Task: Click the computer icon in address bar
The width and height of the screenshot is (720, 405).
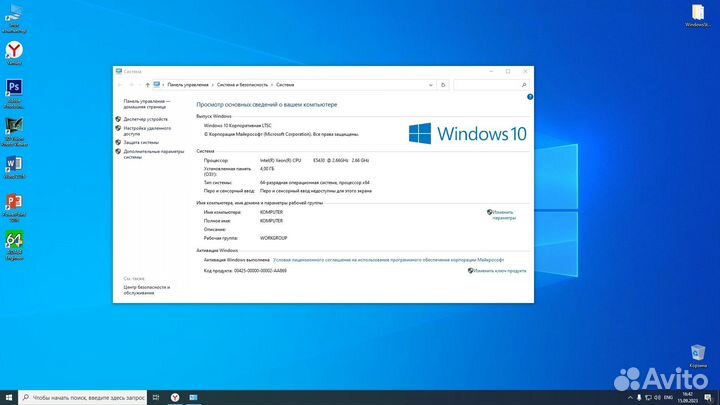Action: click(157, 84)
